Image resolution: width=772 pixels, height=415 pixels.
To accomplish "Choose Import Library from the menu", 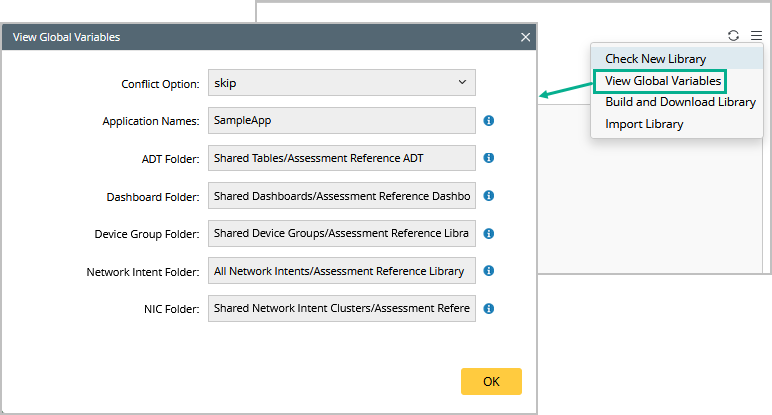I will click(644, 124).
